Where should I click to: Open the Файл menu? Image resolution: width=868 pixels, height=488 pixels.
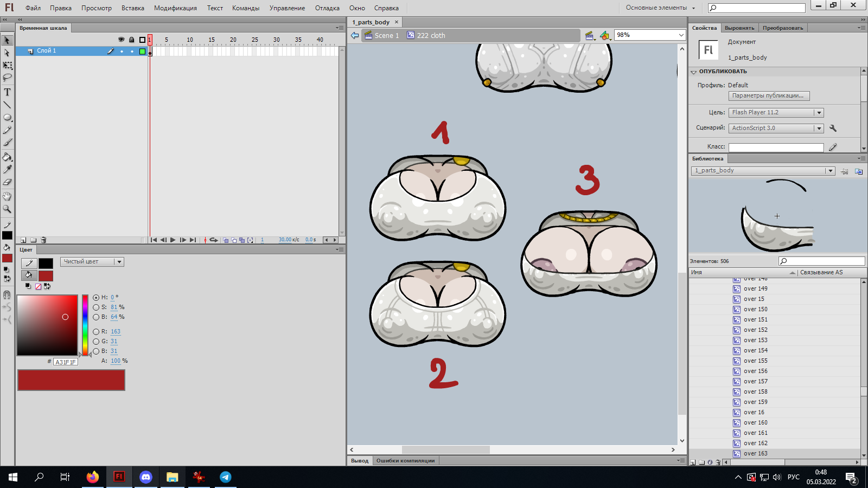click(33, 8)
